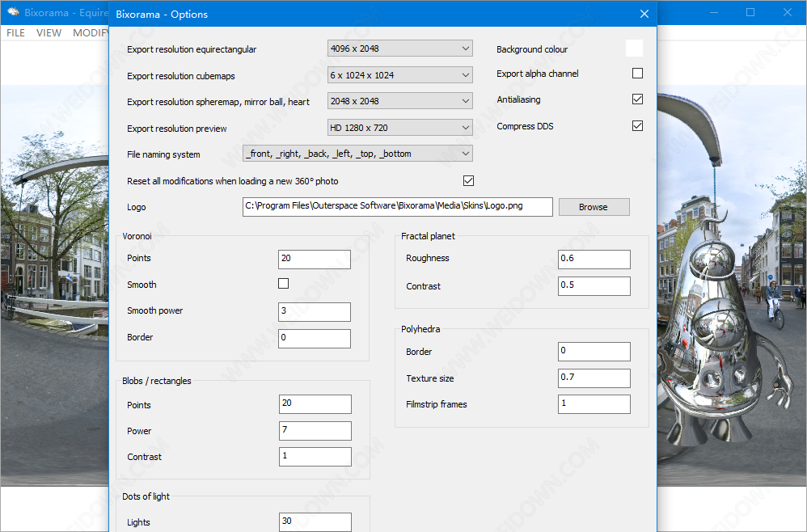Click the Blobs / rectangles Points field
The width and height of the screenshot is (807, 532).
pyautogui.click(x=315, y=404)
